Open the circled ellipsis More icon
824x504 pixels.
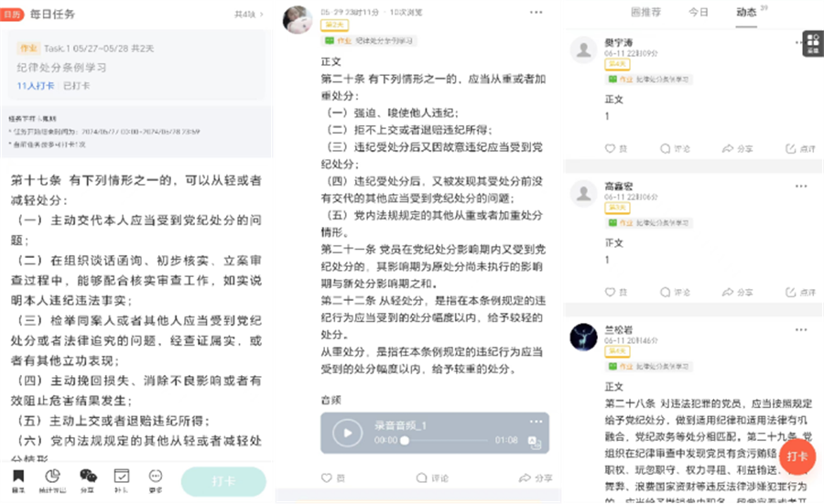coord(156,480)
